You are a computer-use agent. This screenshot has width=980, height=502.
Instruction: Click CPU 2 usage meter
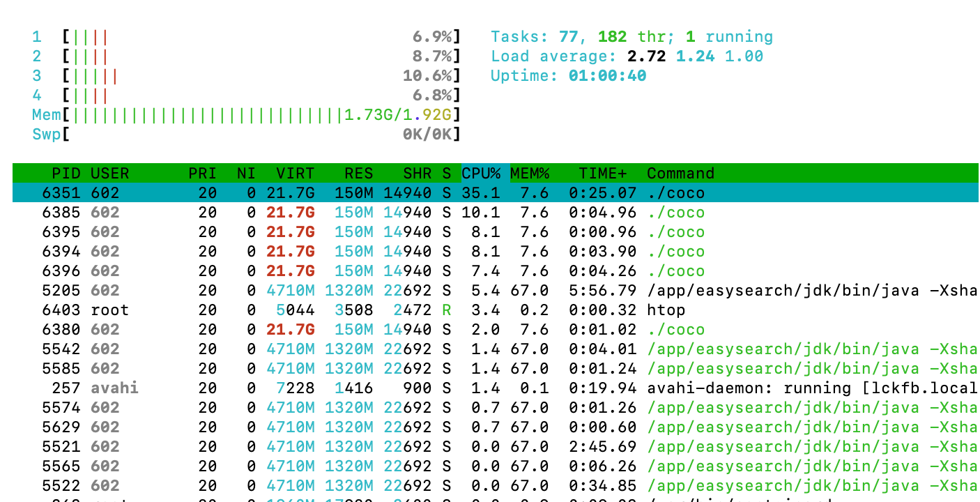point(246,56)
